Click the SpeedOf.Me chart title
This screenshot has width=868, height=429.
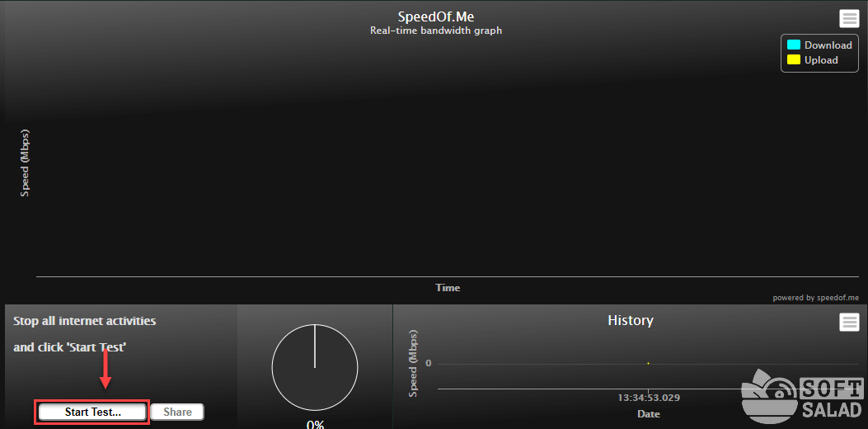[x=436, y=16]
